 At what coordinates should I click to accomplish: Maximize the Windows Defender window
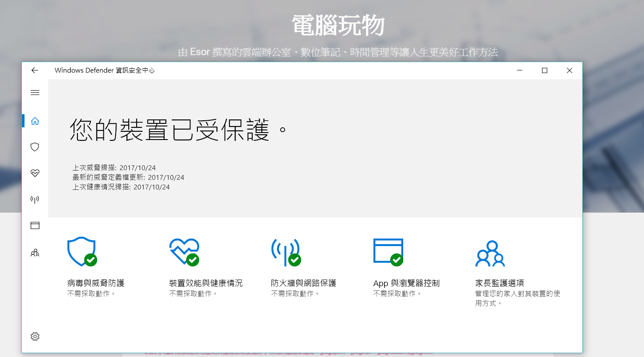pos(545,70)
